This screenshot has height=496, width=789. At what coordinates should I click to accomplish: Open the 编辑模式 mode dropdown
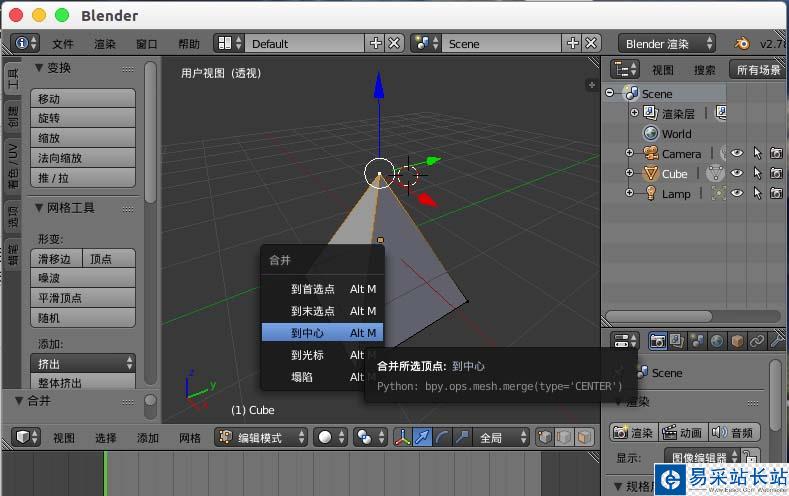point(261,437)
